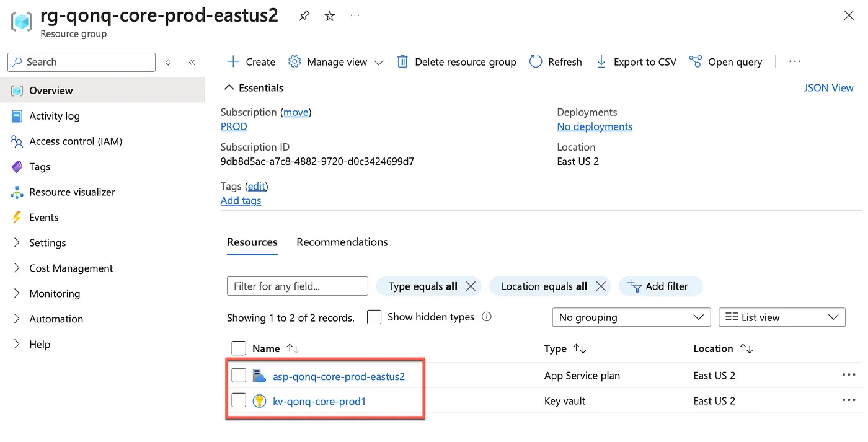Refresh the resource list
This screenshot has width=868, height=442.
point(556,62)
